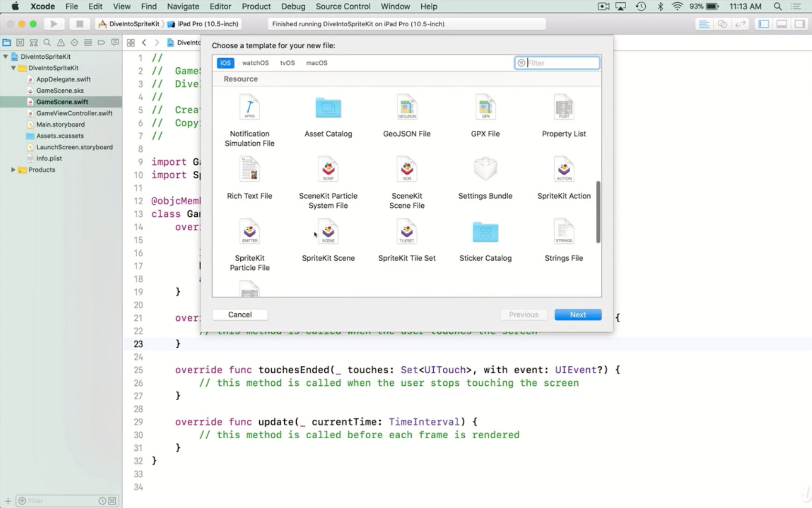Viewport: 812px width, 508px height.
Task: Switch to the watchOS platform tab
Action: (256, 63)
